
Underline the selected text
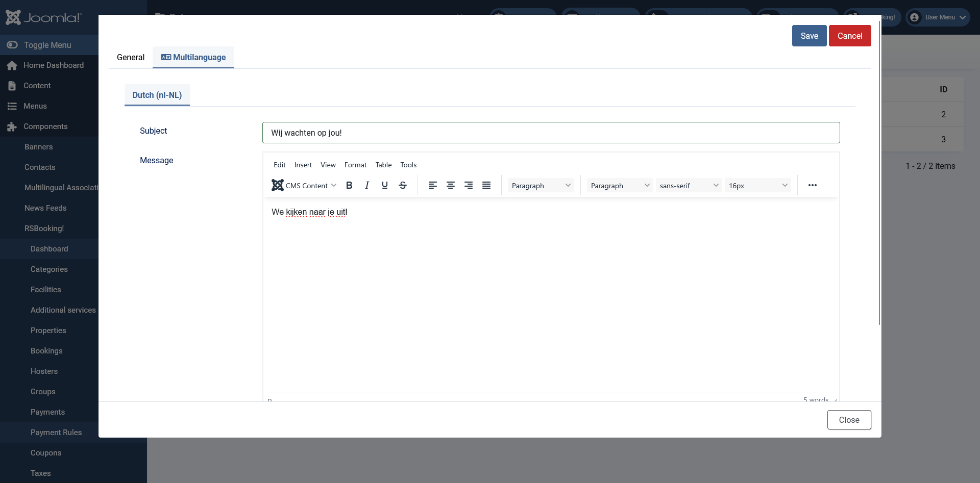[x=385, y=185]
